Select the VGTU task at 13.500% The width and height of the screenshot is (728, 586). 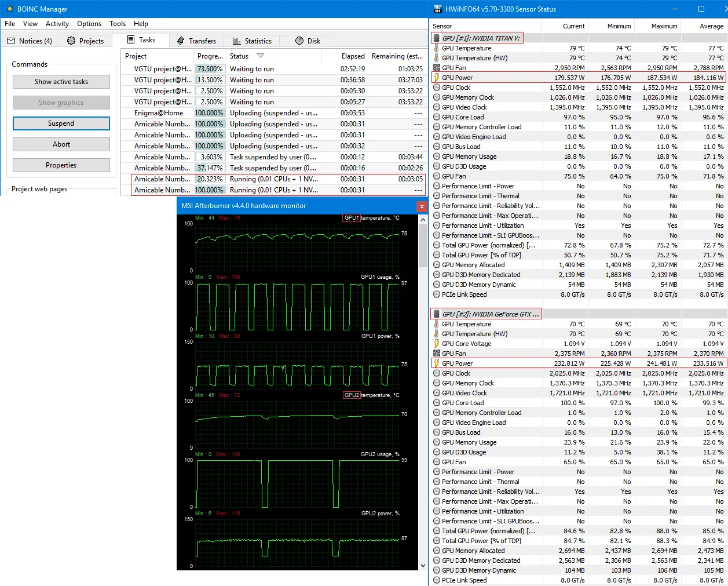tap(273, 80)
